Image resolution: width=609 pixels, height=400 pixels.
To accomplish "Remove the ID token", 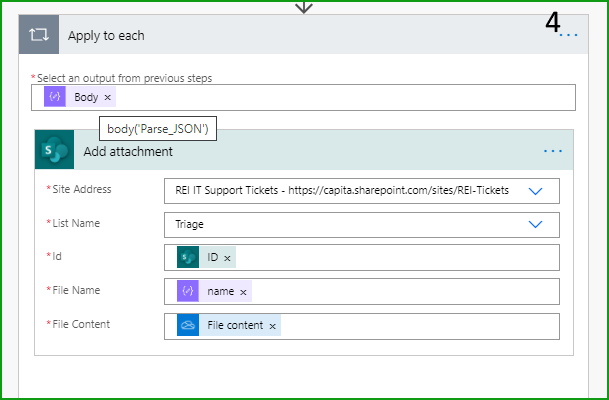I will pos(227,258).
